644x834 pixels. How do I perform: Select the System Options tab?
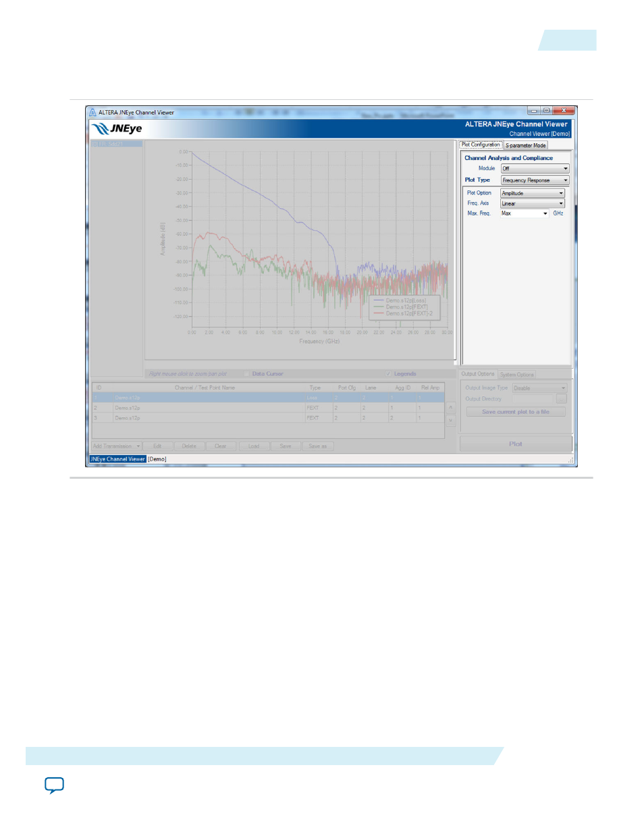(x=517, y=375)
